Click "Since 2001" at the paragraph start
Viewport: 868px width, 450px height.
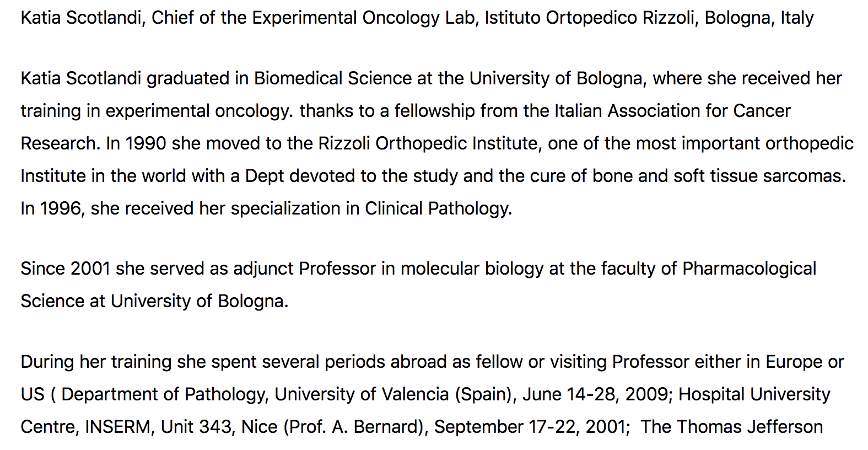66,269
